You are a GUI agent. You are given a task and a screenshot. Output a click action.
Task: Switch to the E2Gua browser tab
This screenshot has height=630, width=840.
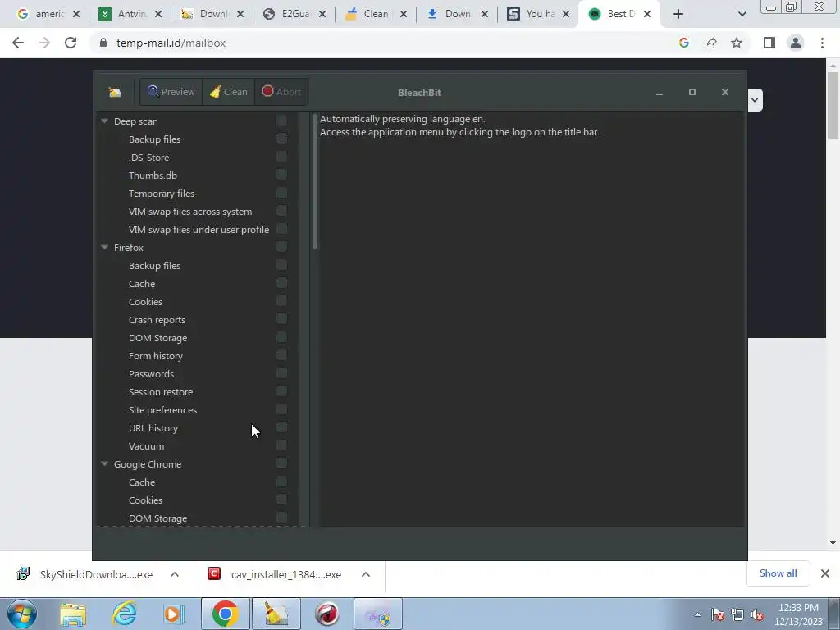(x=294, y=14)
